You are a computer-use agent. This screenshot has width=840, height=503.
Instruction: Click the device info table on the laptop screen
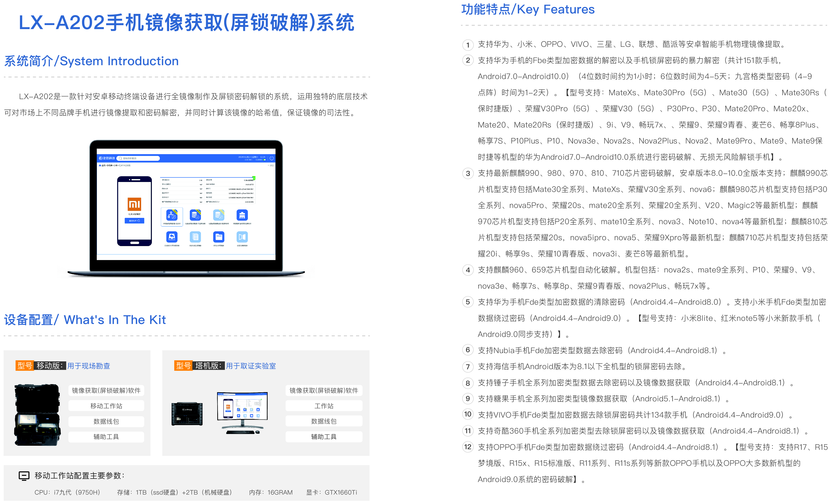[x=207, y=190]
